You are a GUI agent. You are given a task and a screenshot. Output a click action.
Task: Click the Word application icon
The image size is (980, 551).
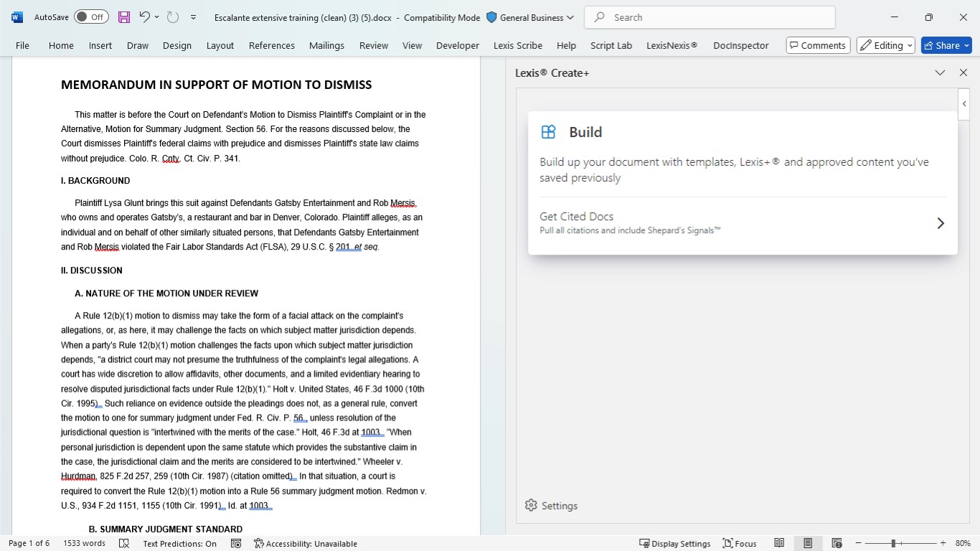click(17, 17)
